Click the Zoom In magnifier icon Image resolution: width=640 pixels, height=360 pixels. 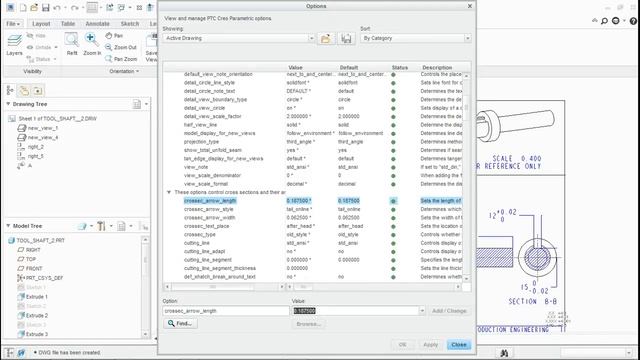point(92,44)
